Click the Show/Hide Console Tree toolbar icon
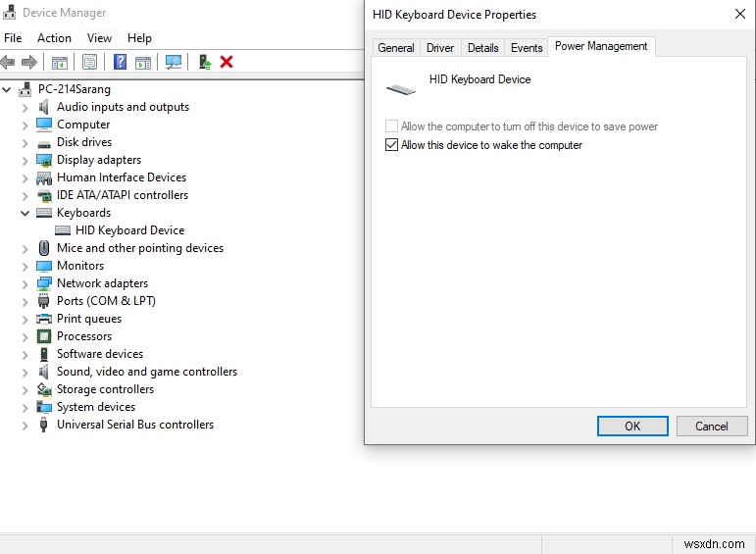The height and width of the screenshot is (554, 756). 60,62
